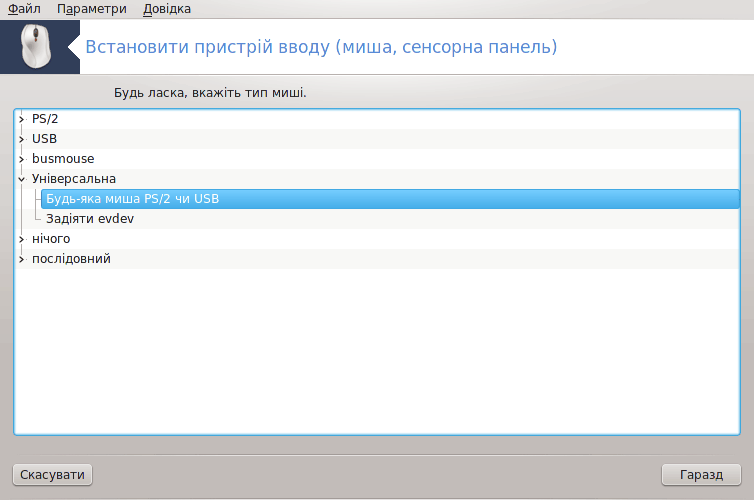Select the busmouse row text
The height and width of the screenshot is (500, 754).
click(63, 159)
